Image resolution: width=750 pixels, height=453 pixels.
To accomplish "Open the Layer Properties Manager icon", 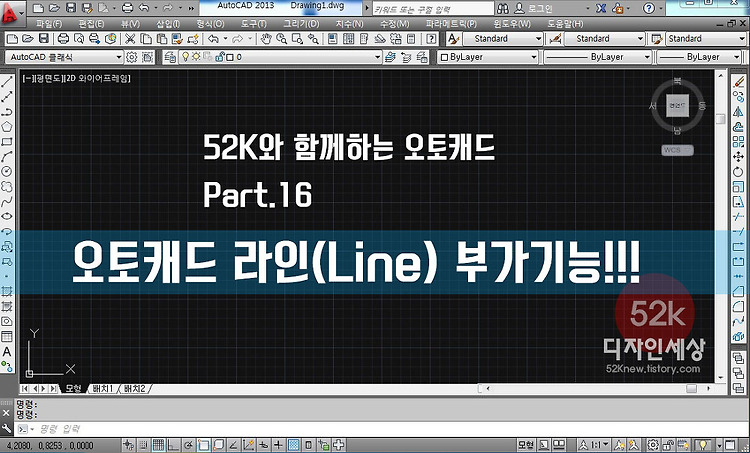I will (170, 57).
